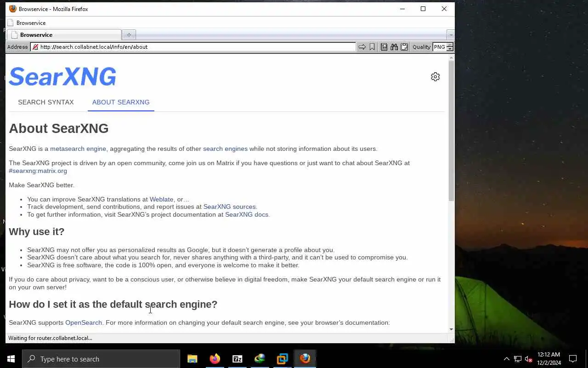Open File Explorer from taskbar
The width and height of the screenshot is (588, 368).
(x=192, y=359)
